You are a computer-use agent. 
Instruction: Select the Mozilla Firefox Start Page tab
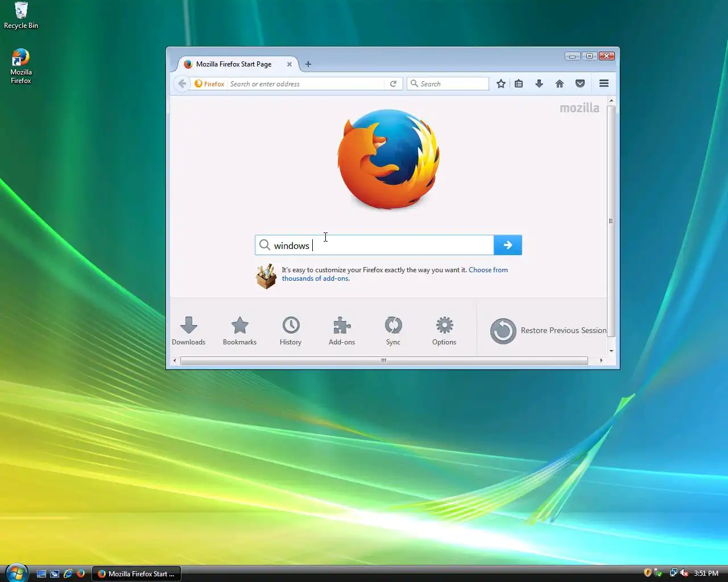click(x=234, y=64)
